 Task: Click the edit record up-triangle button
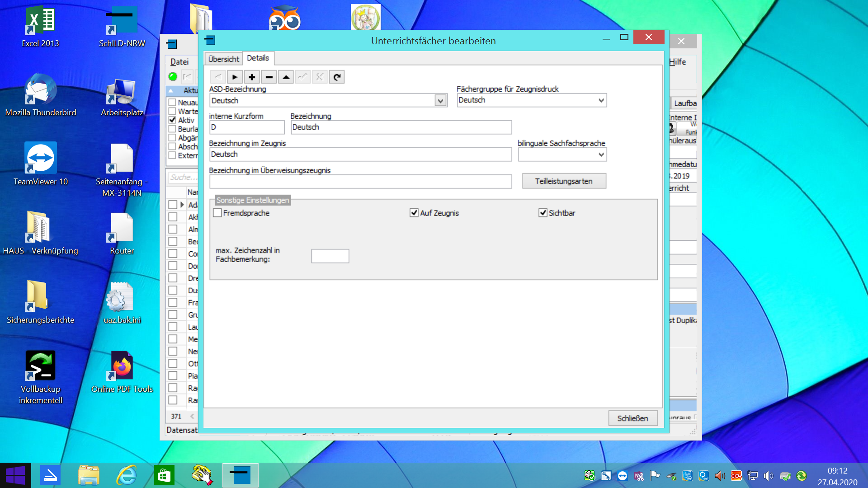[286, 77]
